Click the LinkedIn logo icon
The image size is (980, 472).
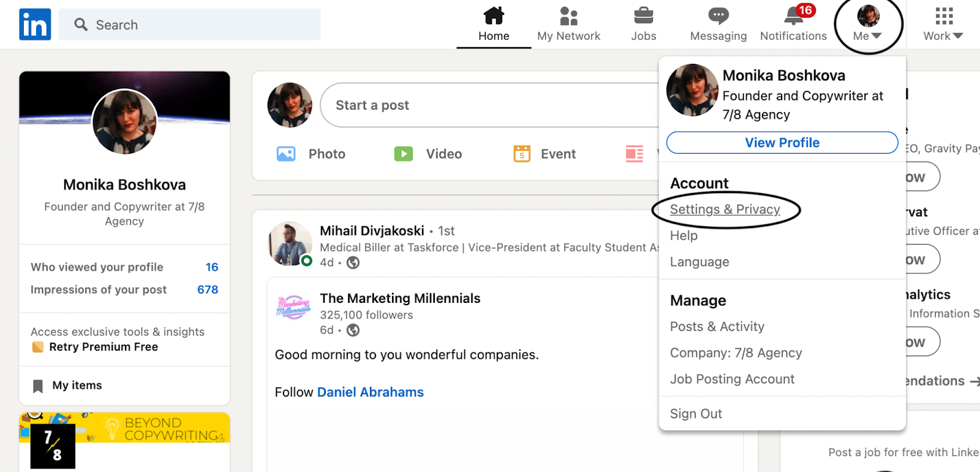point(35,25)
